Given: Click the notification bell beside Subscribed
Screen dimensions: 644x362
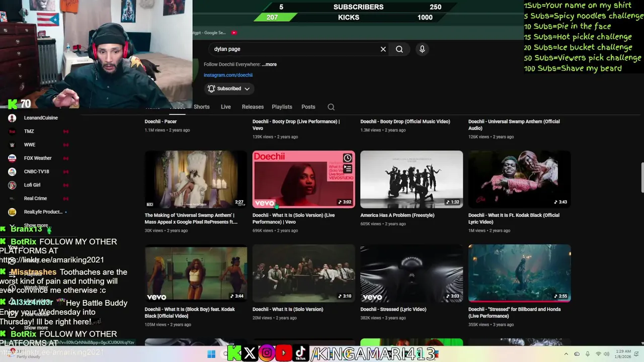Looking at the screenshot, I should coord(211,88).
